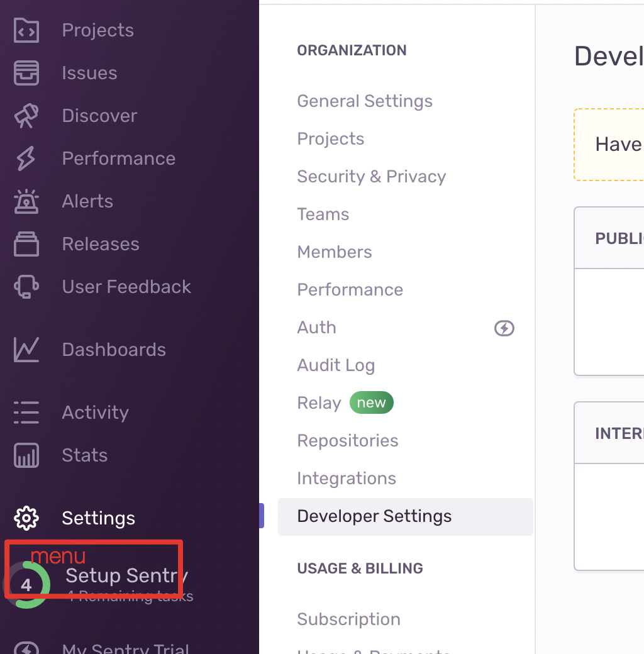Click the Performance lightning bolt icon
644x654 pixels.
pyautogui.click(x=26, y=158)
